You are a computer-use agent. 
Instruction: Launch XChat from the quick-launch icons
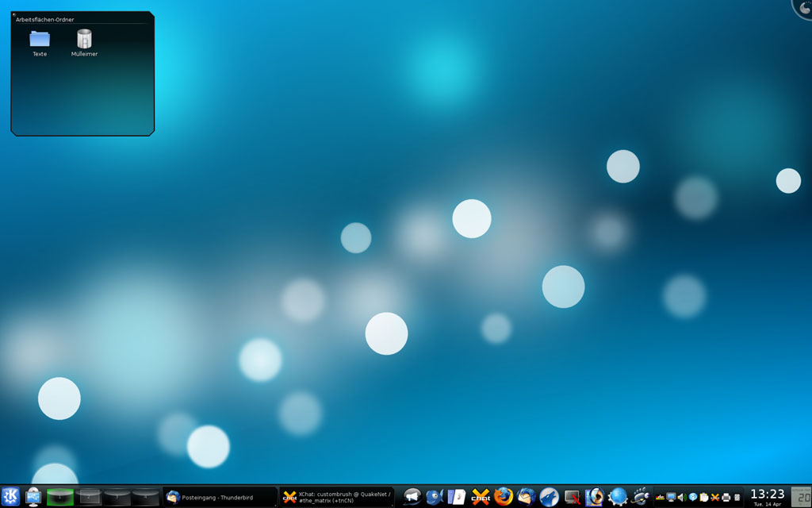click(x=481, y=497)
